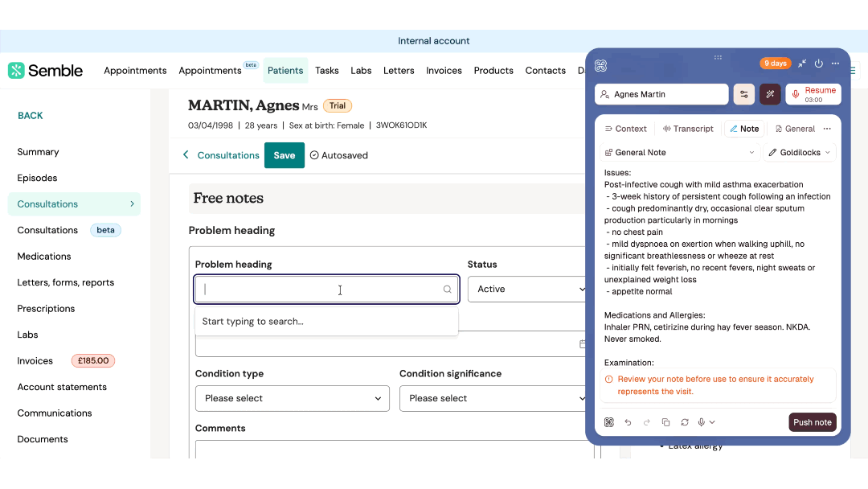This screenshot has width=868, height=489.
Task: Click the back chevron beside Consultations link
Action: pyautogui.click(x=186, y=155)
